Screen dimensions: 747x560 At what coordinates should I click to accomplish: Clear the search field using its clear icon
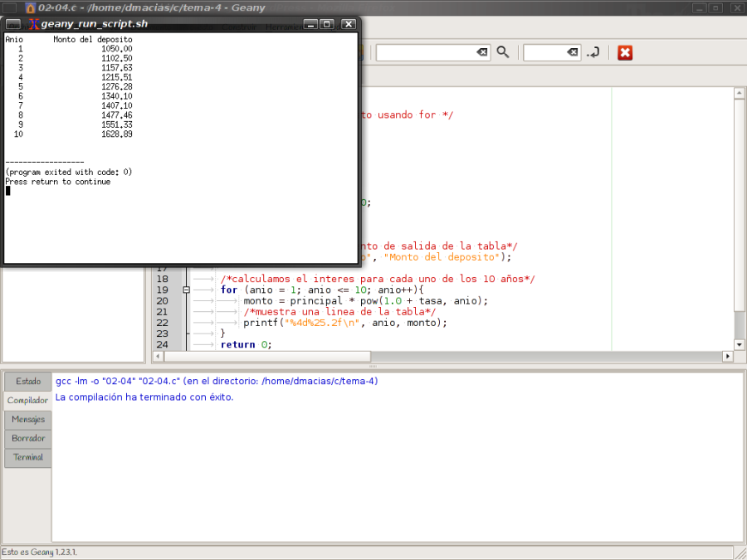[x=481, y=52]
